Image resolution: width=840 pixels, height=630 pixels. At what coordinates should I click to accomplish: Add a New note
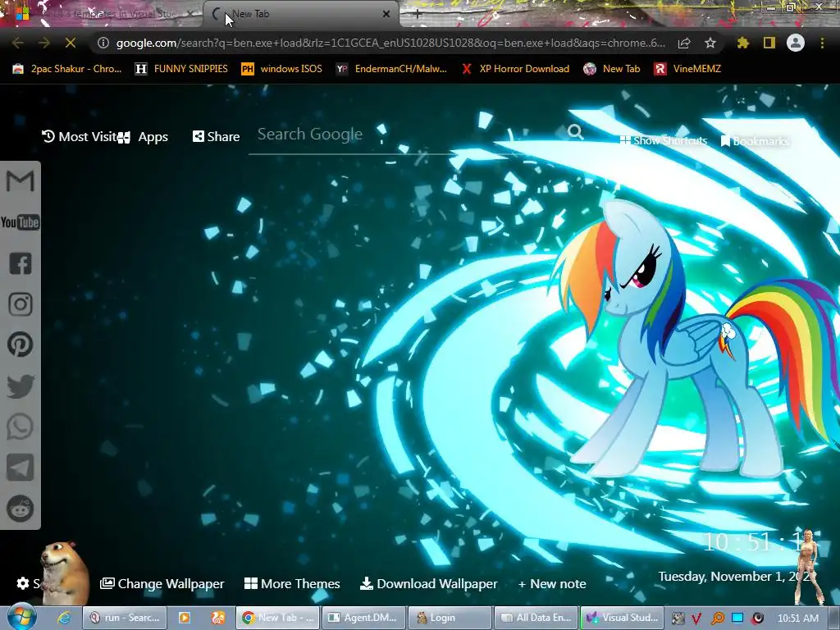click(552, 583)
